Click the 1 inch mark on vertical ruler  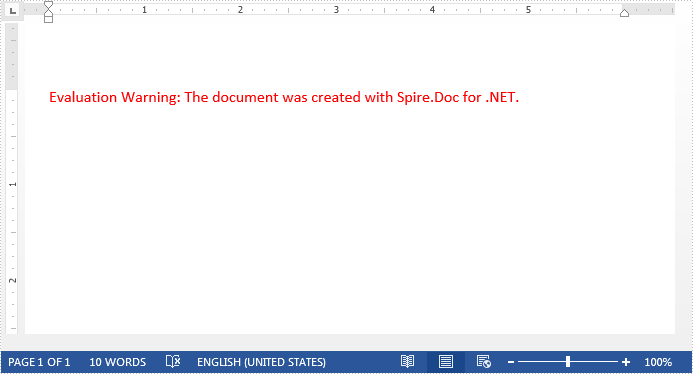click(x=12, y=184)
